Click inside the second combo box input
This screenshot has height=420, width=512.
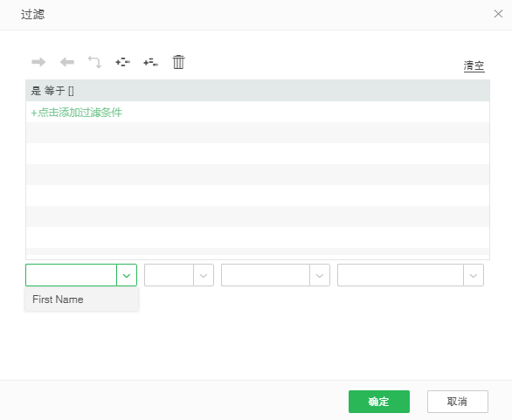click(170, 275)
